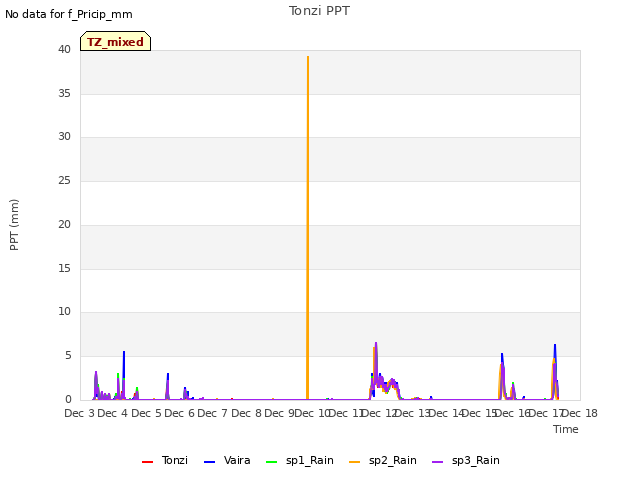This screenshot has height=480, width=640.
Task: Click the 30 y-axis tick label
Action: click(x=64, y=136)
